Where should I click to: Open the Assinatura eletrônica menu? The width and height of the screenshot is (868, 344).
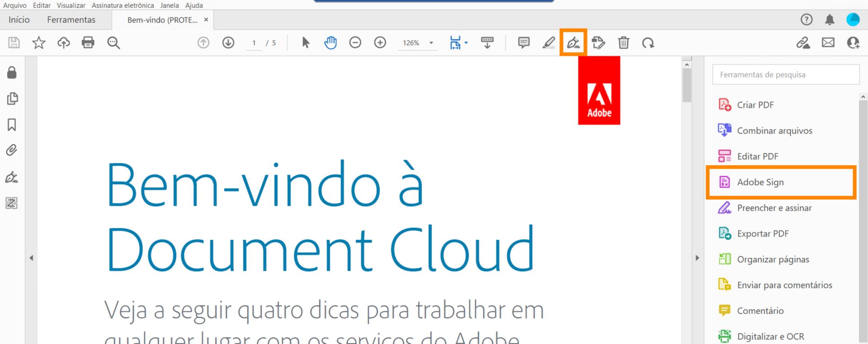click(x=123, y=5)
